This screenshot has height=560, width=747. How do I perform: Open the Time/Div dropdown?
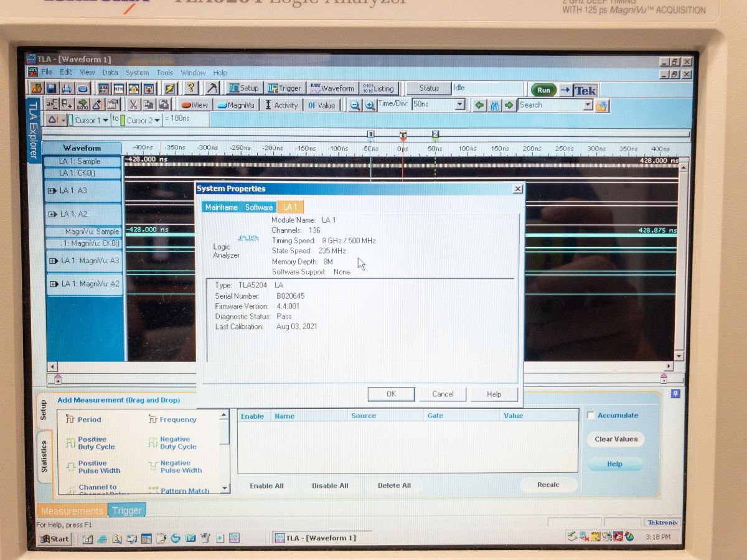tap(460, 105)
